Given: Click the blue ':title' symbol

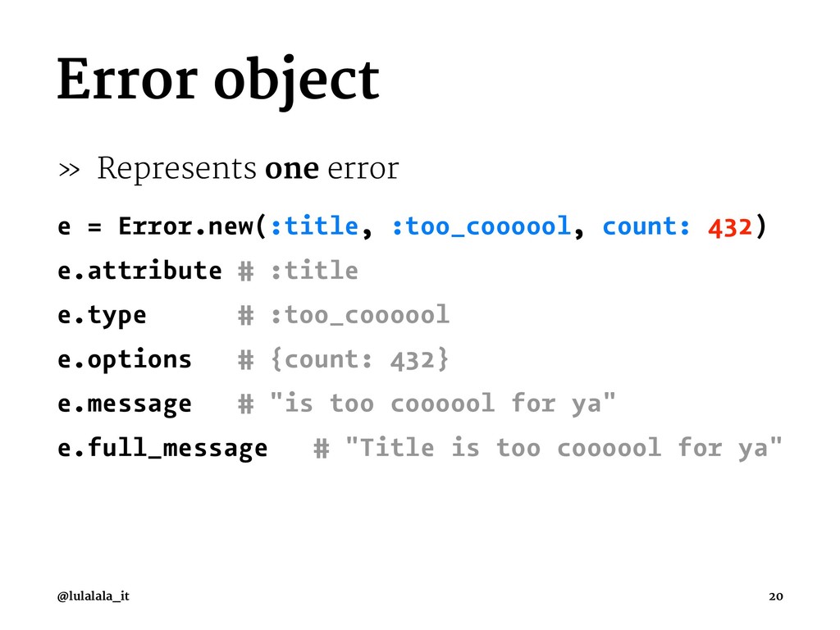Looking at the screenshot, I should (x=314, y=226).
